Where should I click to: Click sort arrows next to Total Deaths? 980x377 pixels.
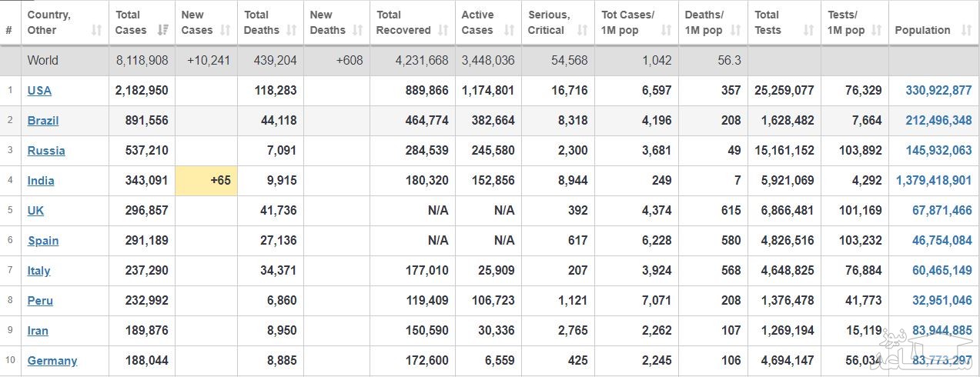coord(292,31)
